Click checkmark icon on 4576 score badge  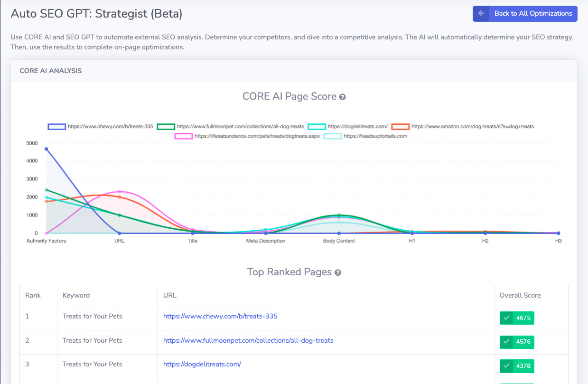tap(506, 342)
